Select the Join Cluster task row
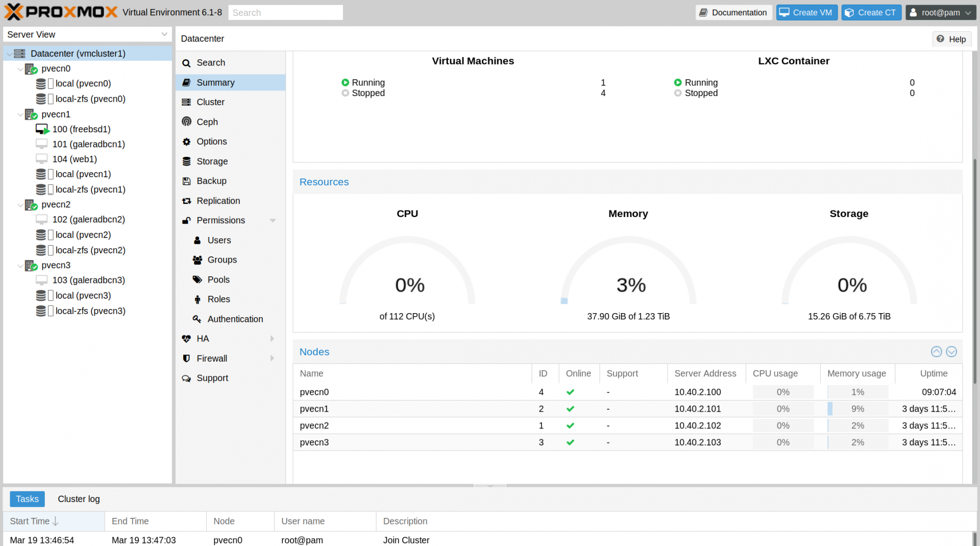 click(488, 539)
